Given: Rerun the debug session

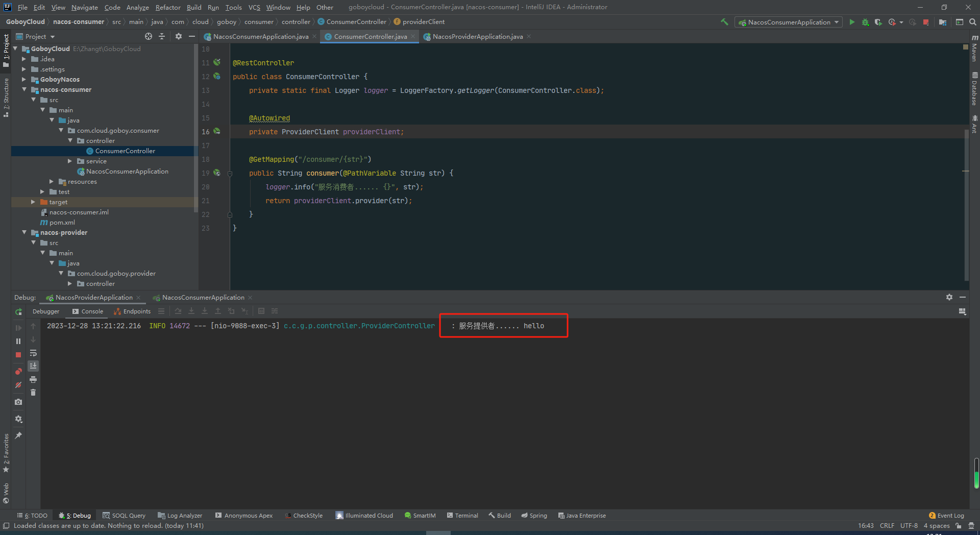Looking at the screenshot, I should click(x=18, y=311).
